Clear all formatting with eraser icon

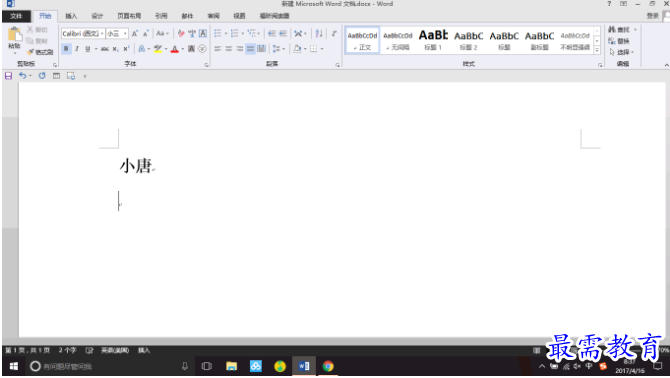pos(181,33)
